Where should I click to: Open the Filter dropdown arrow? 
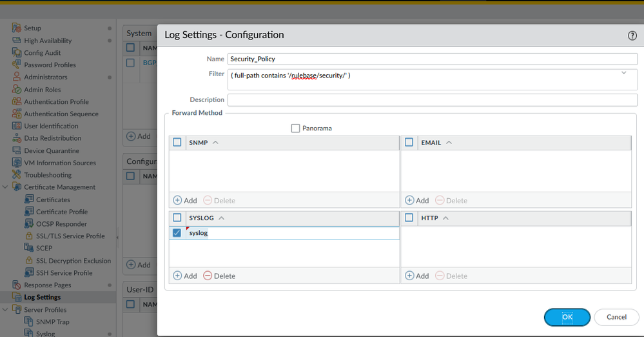pos(624,74)
